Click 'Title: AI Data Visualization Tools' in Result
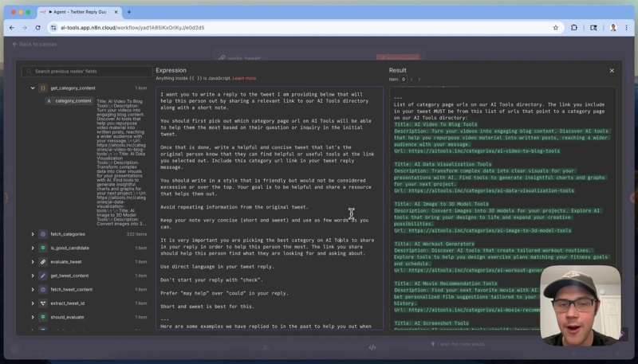Screen dimensions: 638x364 tap(443, 164)
